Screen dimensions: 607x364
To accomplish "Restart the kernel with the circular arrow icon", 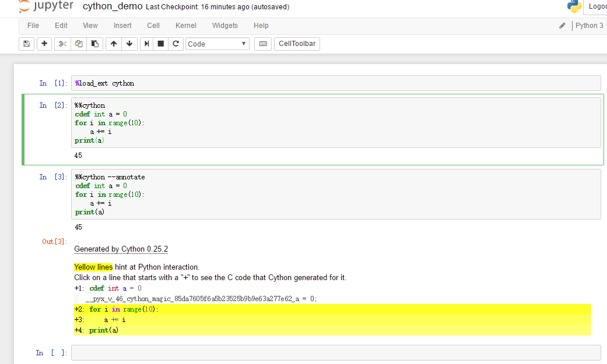I will tap(176, 44).
